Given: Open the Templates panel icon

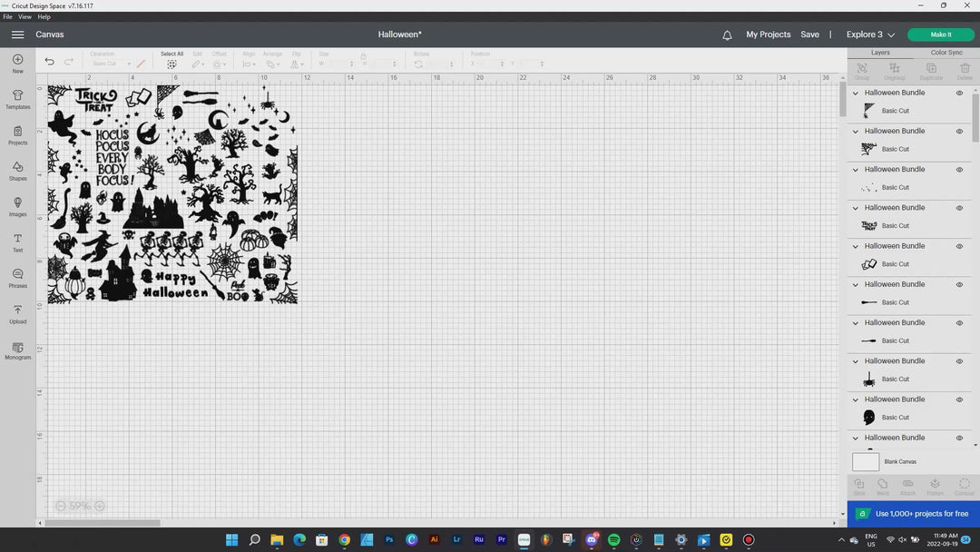Looking at the screenshot, I should (x=17, y=99).
